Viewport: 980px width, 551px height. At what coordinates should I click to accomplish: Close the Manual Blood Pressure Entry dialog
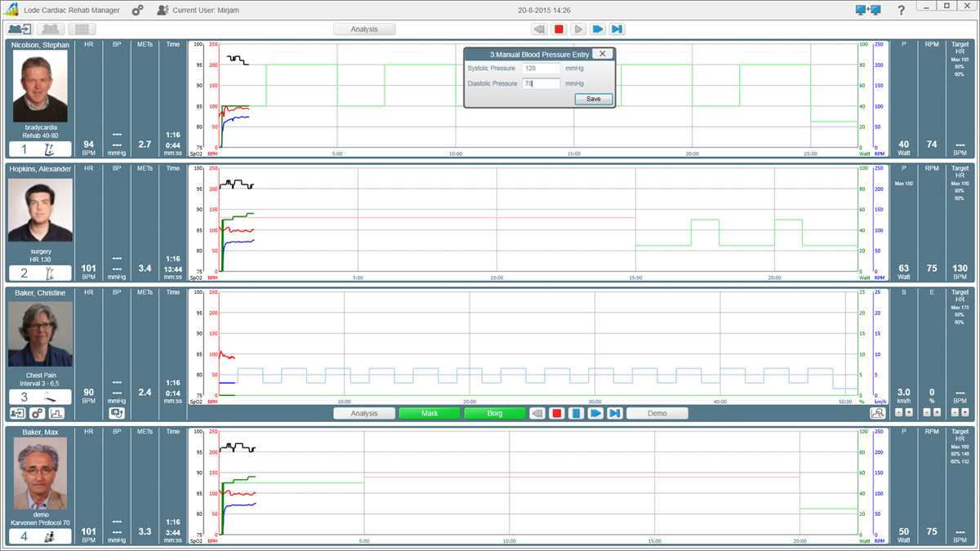pos(602,54)
